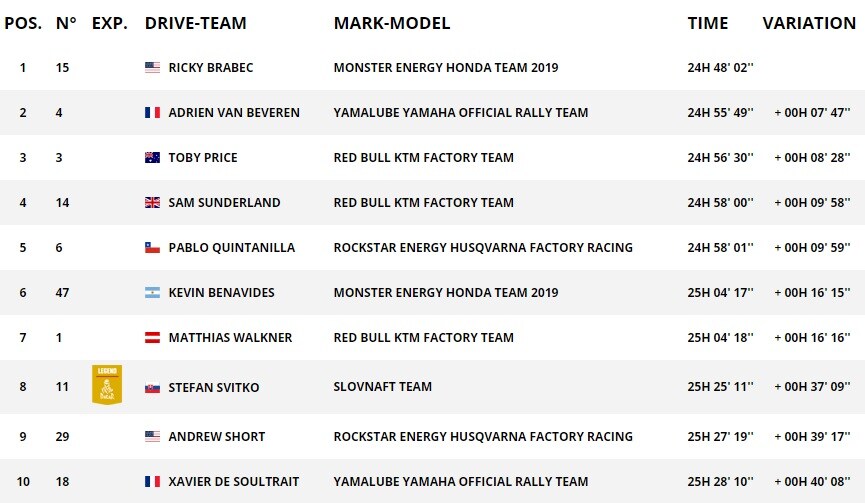Click the USA flag beside Ricky Brabec

[152, 67]
